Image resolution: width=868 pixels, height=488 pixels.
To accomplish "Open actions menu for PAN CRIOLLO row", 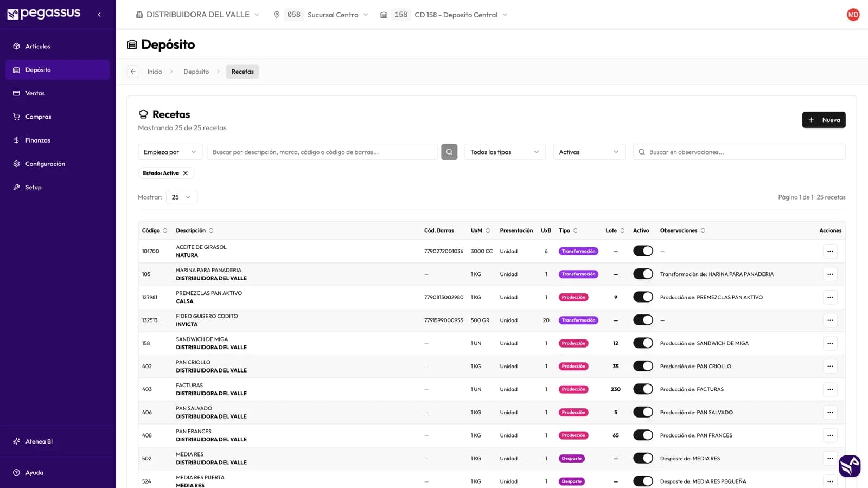I will point(830,367).
